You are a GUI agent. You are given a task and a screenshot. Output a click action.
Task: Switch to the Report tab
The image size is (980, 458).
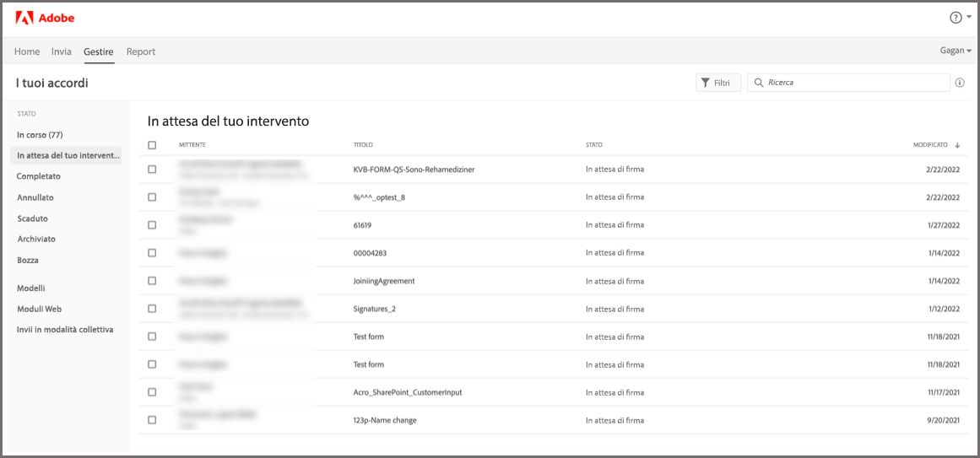(141, 51)
